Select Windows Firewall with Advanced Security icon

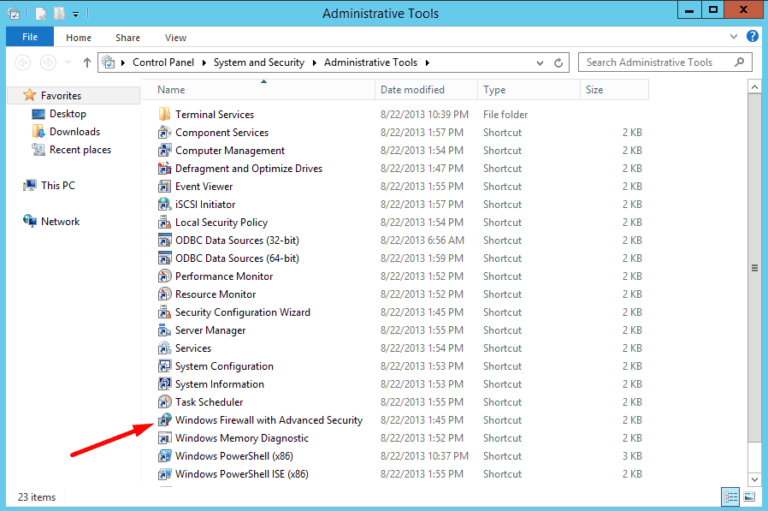click(165, 420)
